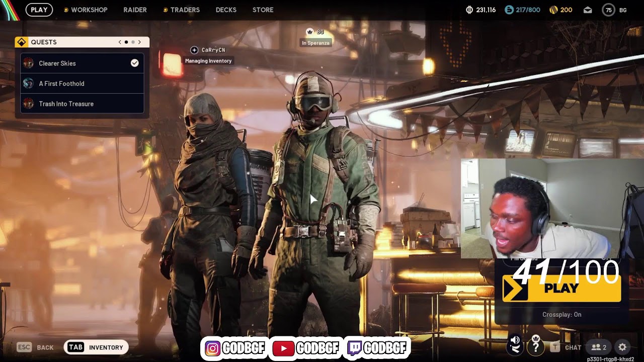Image resolution: width=644 pixels, height=362 pixels.
Task: Click the large yellow PLAY button
Action: (x=561, y=288)
